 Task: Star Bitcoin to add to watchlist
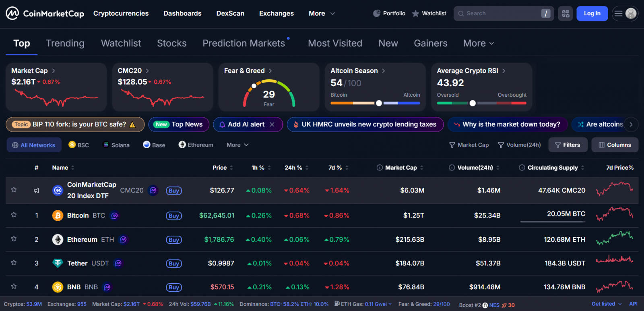coord(14,215)
